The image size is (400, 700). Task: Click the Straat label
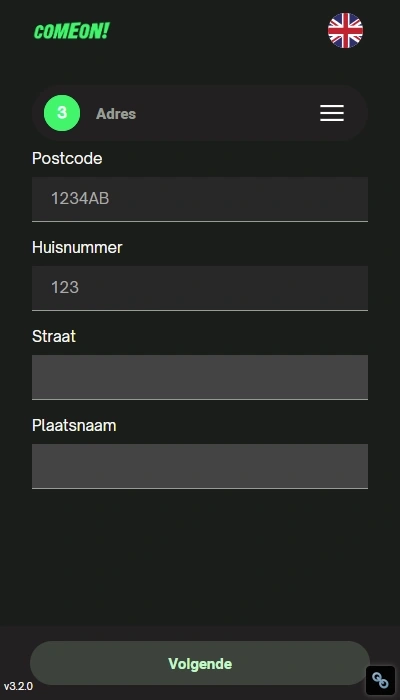pos(54,336)
